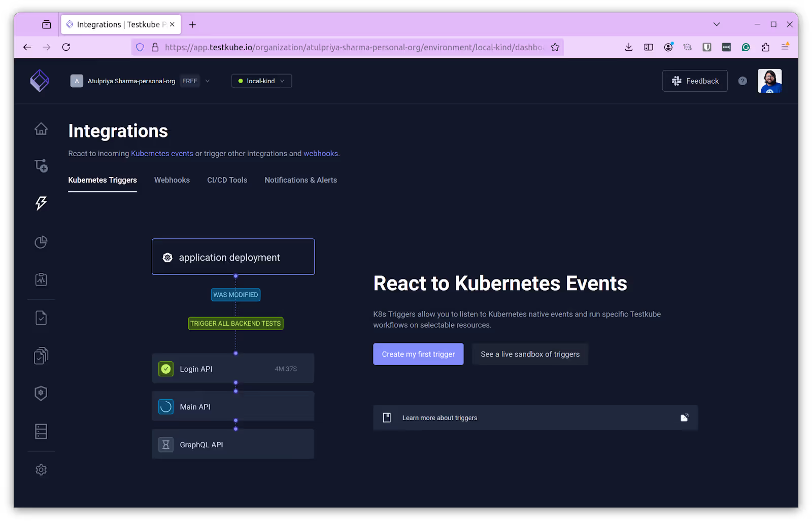Click the Atulpriya Sharma-personal-org name
812x523 pixels.
(x=131, y=81)
